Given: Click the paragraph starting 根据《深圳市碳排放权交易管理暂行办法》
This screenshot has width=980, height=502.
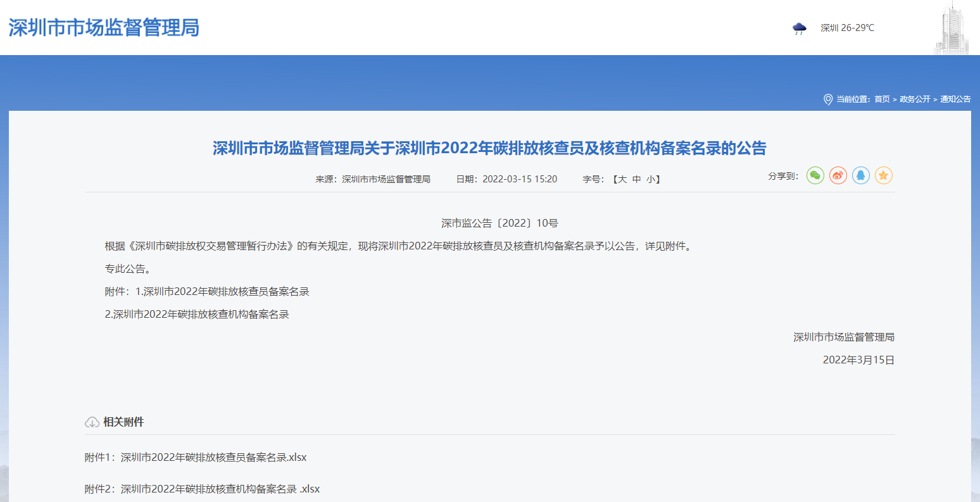Looking at the screenshot, I should coord(400,246).
